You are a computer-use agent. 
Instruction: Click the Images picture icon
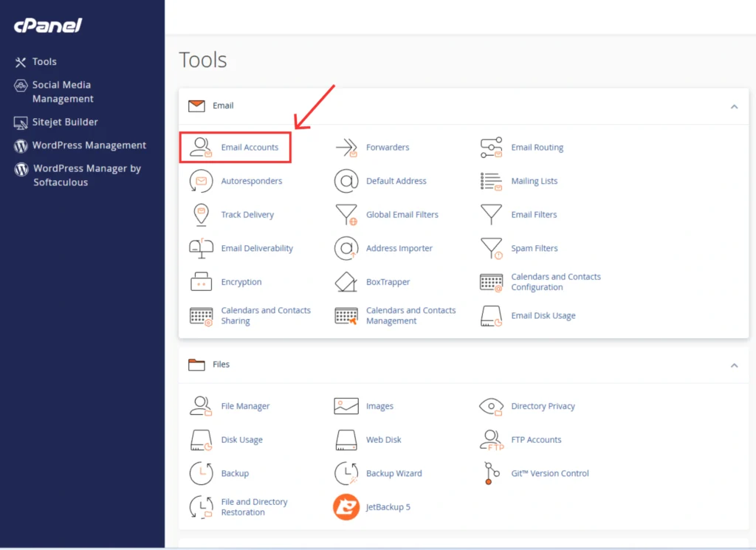tap(346, 406)
